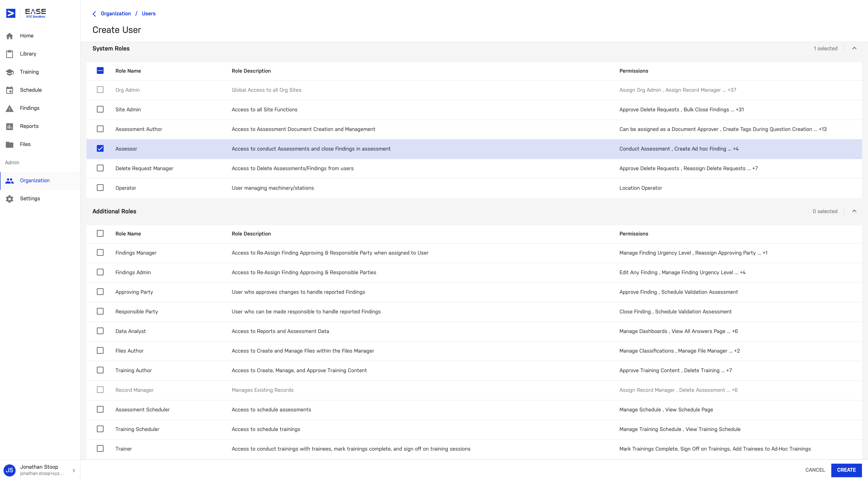Click the Files folder icon
This screenshot has height=481, width=868.
tap(10, 145)
